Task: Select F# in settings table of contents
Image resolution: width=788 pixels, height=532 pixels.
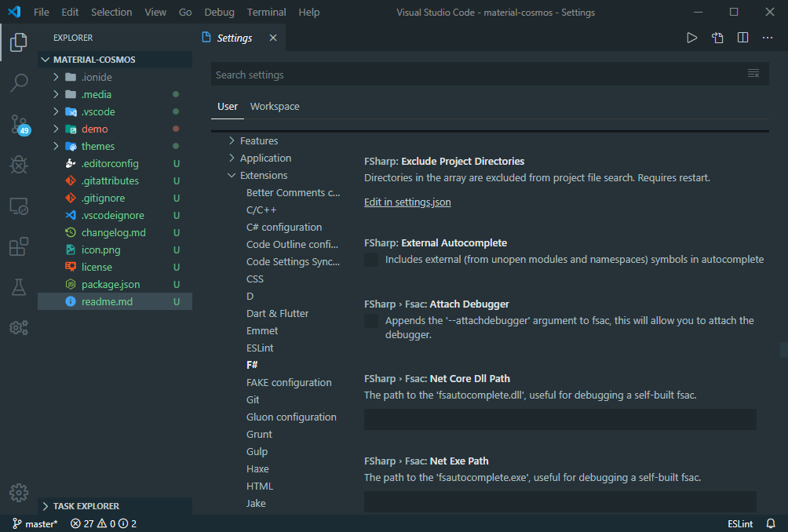Action: [252, 365]
